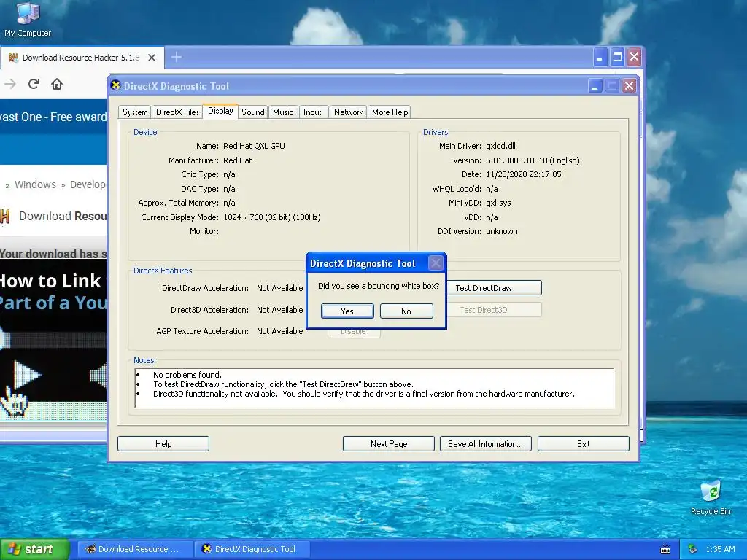Screen dimensions: 747x560
Task: Click the No problems found note
Action: pos(187,375)
